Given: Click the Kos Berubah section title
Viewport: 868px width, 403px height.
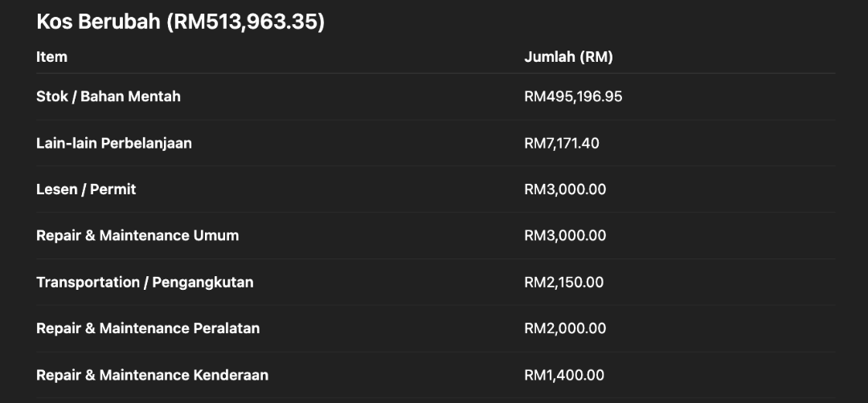Looking at the screenshot, I should (98, 22).
